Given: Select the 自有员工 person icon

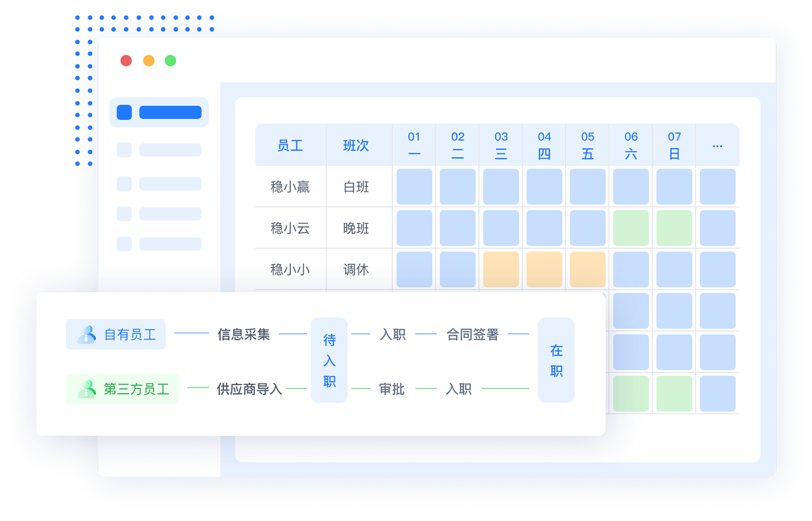Looking at the screenshot, I should [x=87, y=335].
